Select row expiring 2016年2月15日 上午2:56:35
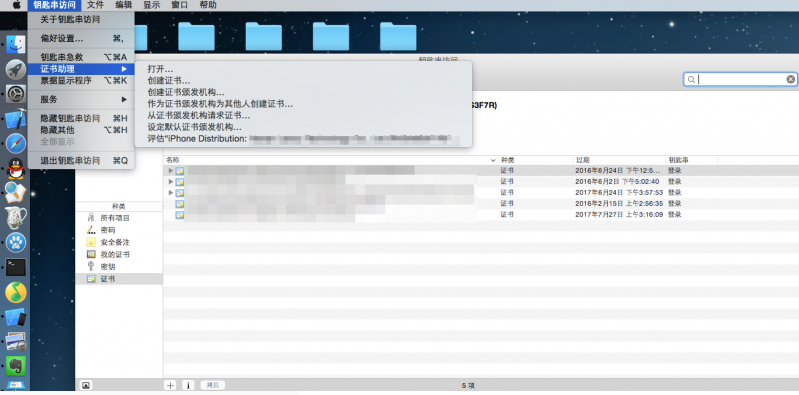This screenshot has height=395, width=799. tap(481, 203)
